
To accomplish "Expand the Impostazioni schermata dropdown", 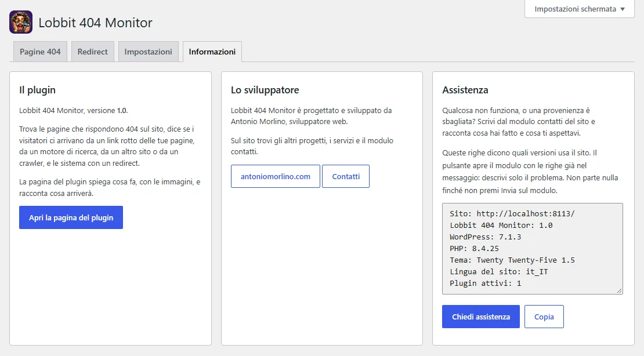I will (579, 9).
